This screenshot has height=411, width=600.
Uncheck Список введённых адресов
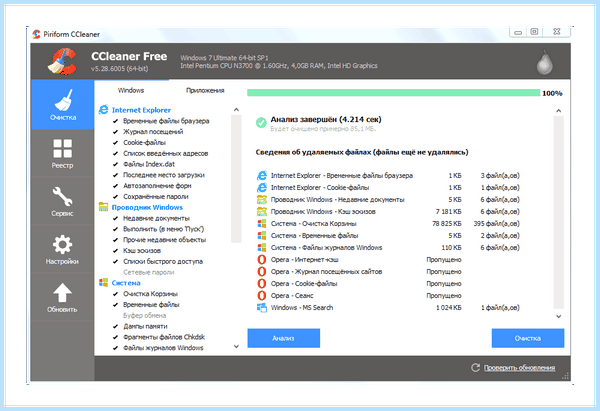point(116,153)
